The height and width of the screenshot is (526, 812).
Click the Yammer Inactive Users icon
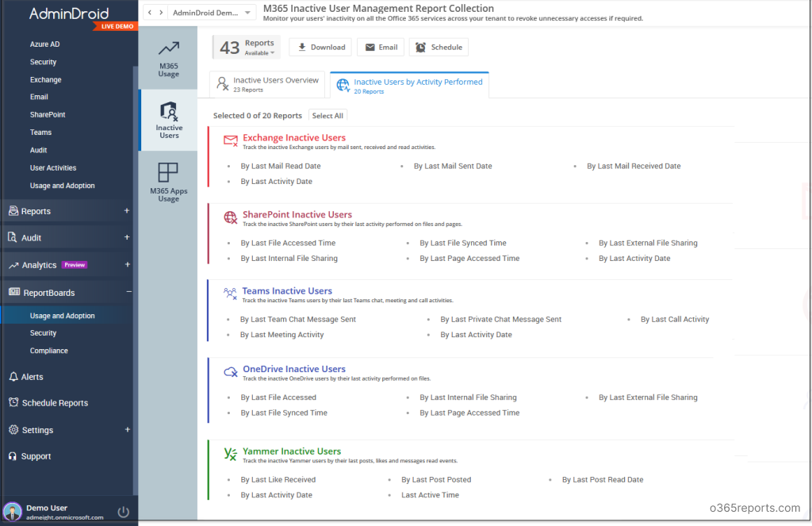(230, 453)
